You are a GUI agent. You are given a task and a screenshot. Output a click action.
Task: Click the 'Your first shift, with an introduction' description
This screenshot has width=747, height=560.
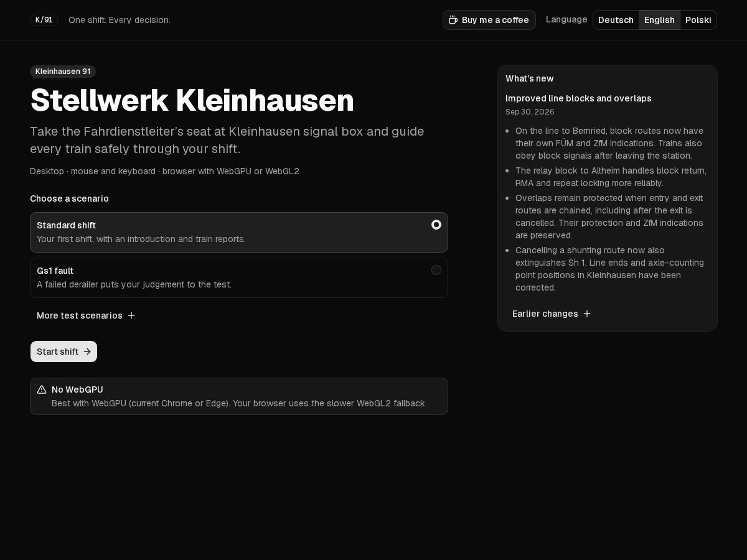[x=141, y=239]
